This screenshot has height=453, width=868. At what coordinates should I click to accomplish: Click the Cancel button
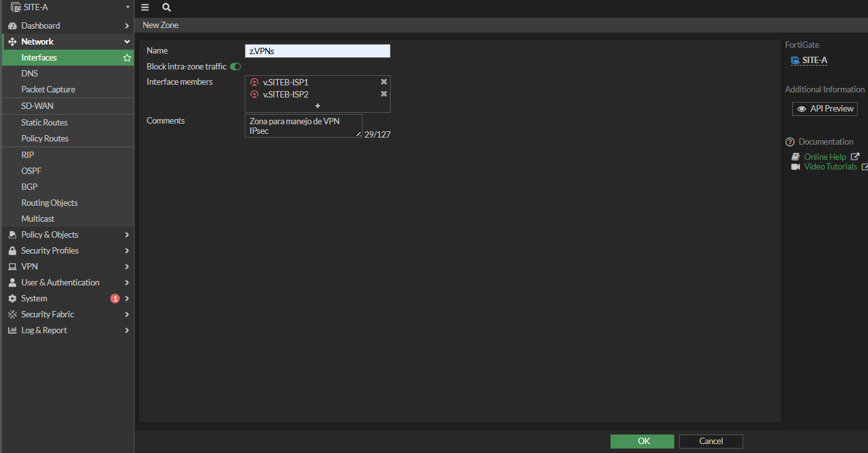(x=711, y=442)
